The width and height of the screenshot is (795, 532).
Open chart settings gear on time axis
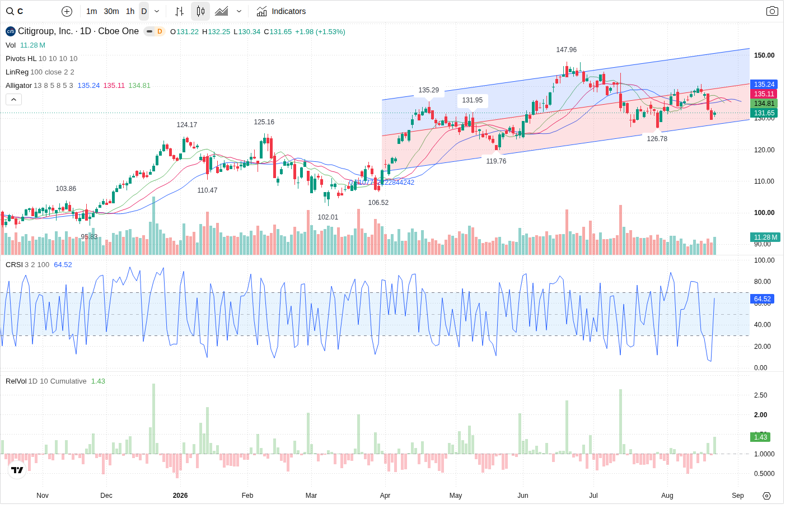click(767, 496)
